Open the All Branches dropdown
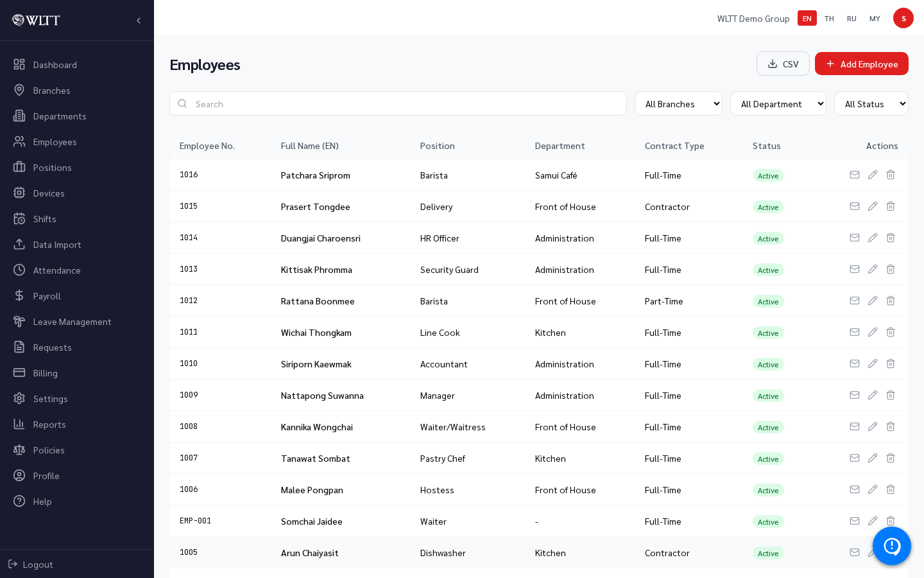 678,103
